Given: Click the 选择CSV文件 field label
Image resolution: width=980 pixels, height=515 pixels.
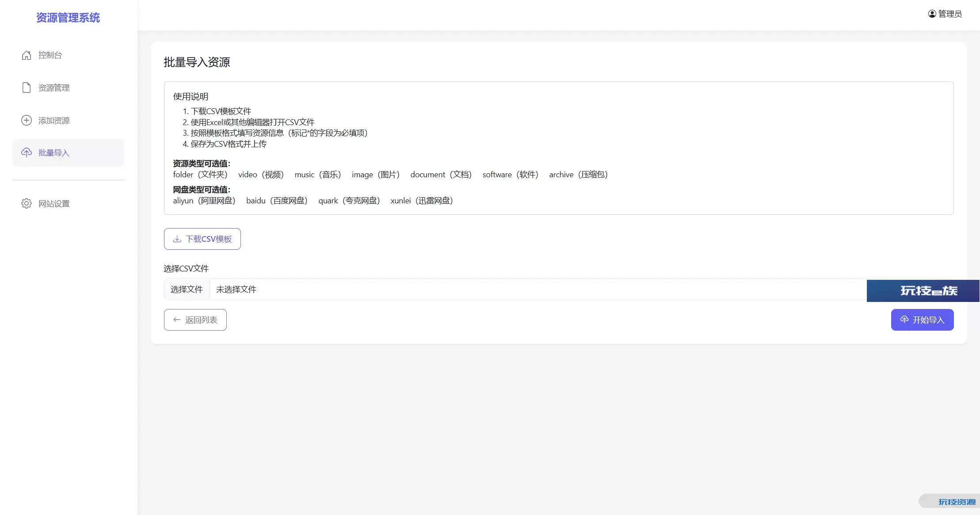Looking at the screenshot, I should [x=186, y=268].
